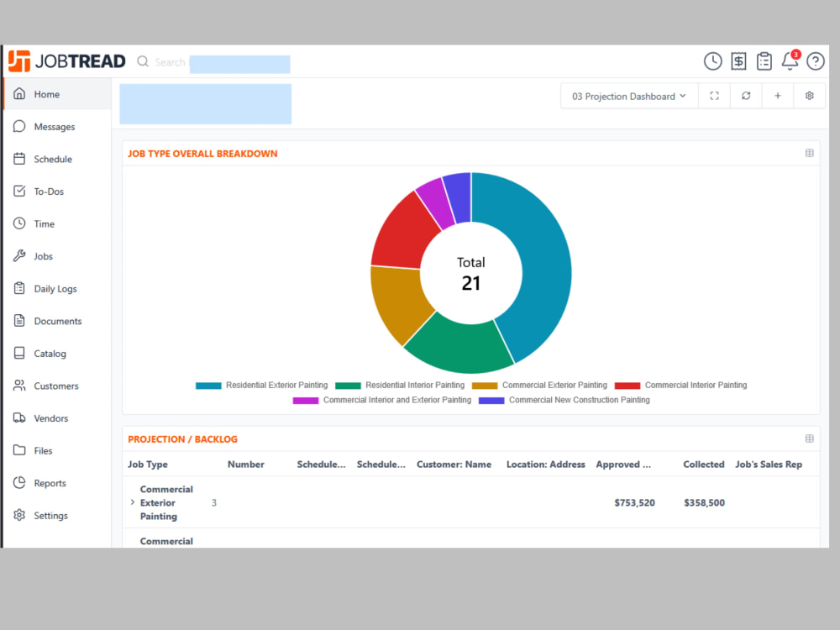Click the dashboard settings gear icon

coord(810,96)
